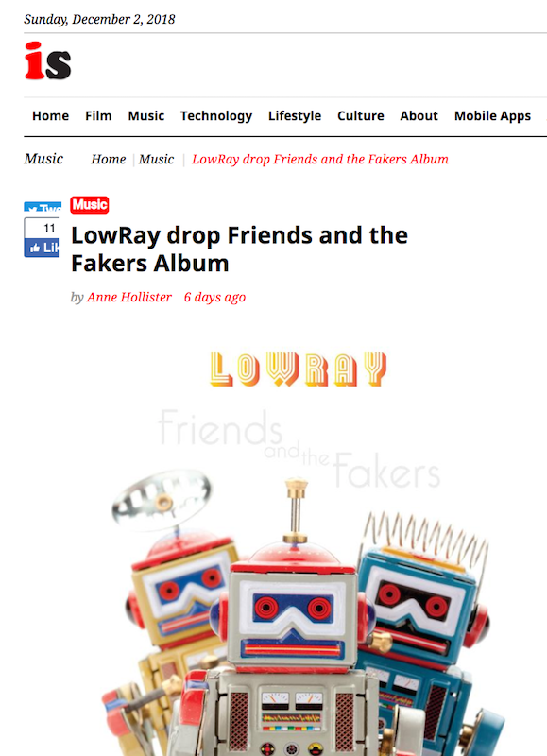Click the Home breadcrumb link
Image resolution: width=547 pixels, height=756 pixels.
(x=109, y=159)
